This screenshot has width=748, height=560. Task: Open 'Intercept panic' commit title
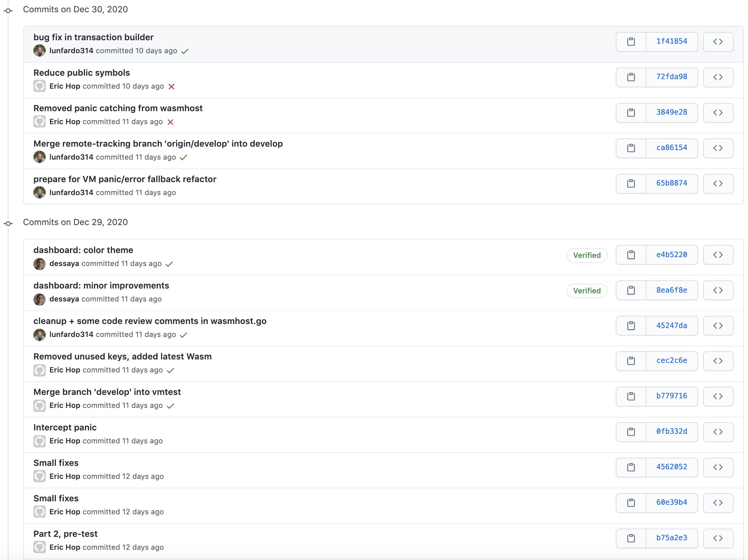coord(65,427)
